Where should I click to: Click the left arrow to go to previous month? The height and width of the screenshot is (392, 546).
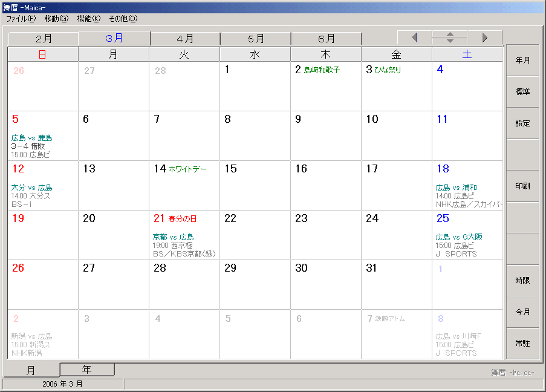coord(414,38)
